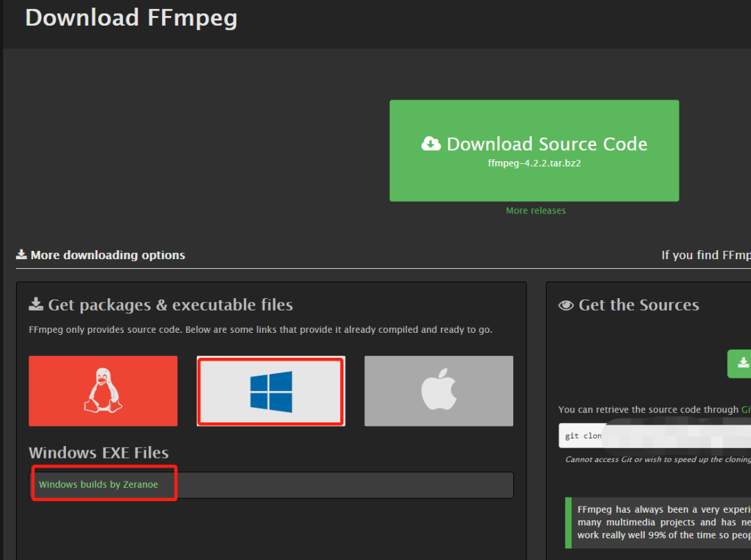Open the Windows builds by Zeranoe link
751x560 pixels.
[98, 484]
